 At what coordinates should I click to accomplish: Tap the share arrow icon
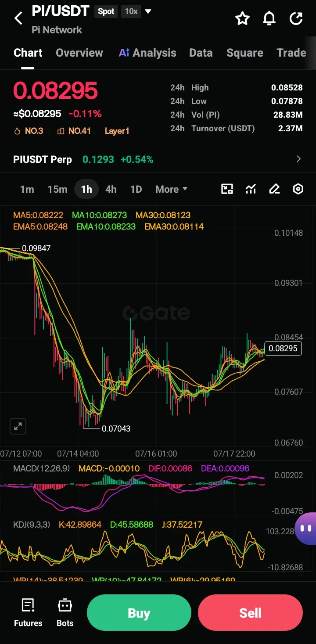(296, 18)
